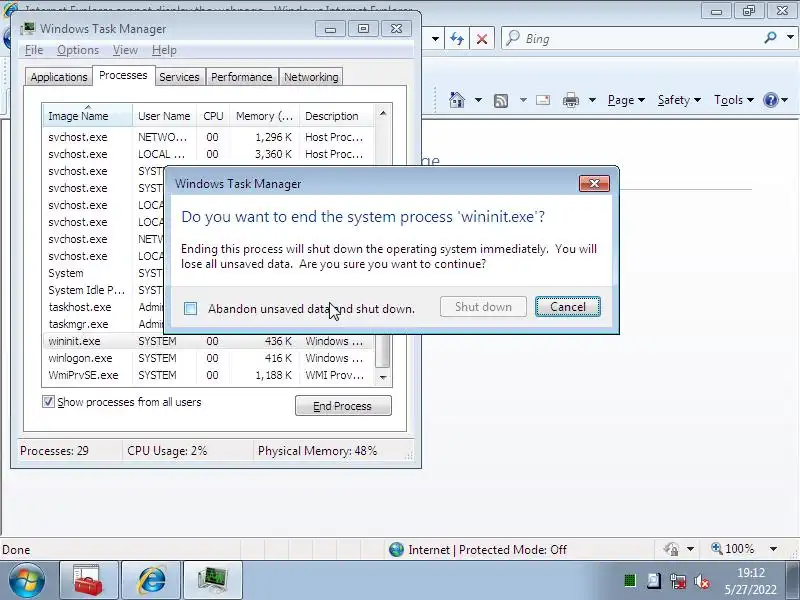Click the Bing search magnifier button
Viewport: 800px width, 600px height.
point(770,37)
